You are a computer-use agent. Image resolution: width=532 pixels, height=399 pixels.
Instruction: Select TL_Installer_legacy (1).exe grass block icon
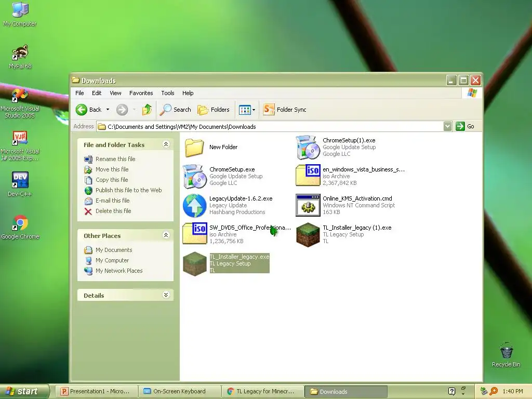[308, 235]
